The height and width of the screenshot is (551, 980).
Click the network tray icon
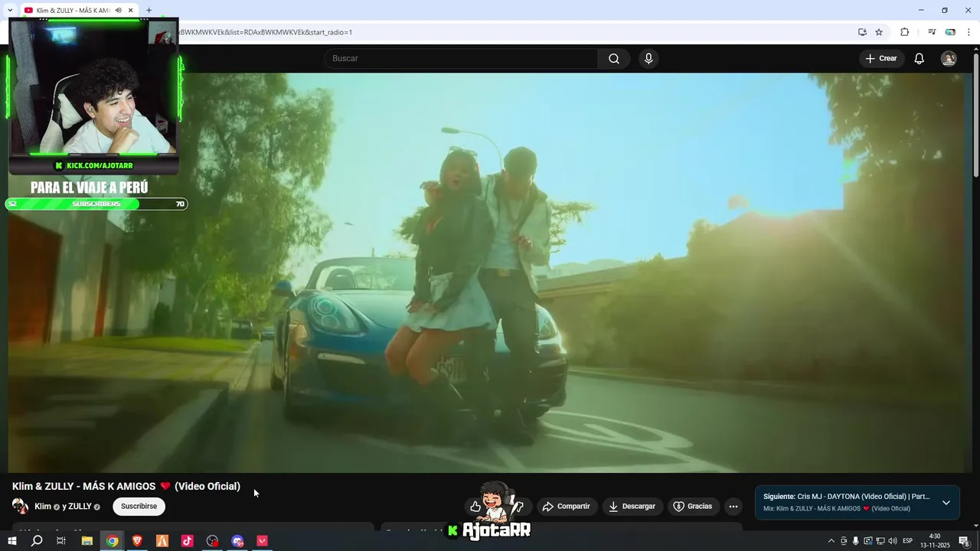880,541
